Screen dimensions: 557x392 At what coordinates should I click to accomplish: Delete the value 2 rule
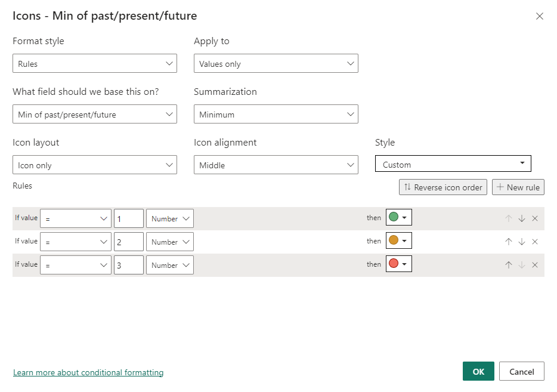pos(534,242)
